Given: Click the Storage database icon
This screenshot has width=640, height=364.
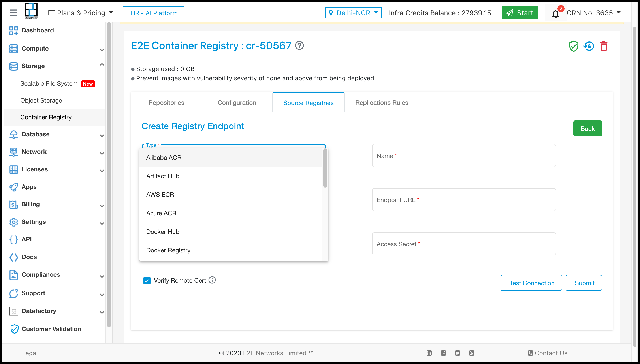Looking at the screenshot, I should [13, 66].
